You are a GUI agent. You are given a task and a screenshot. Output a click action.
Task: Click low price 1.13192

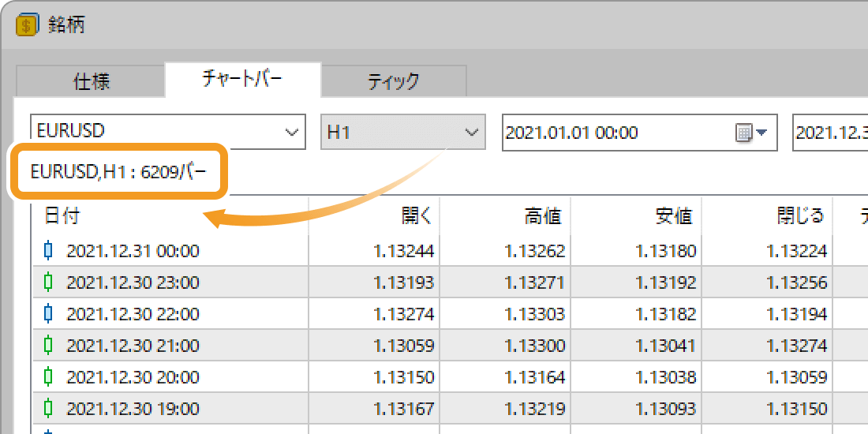(x=666, y=283)
